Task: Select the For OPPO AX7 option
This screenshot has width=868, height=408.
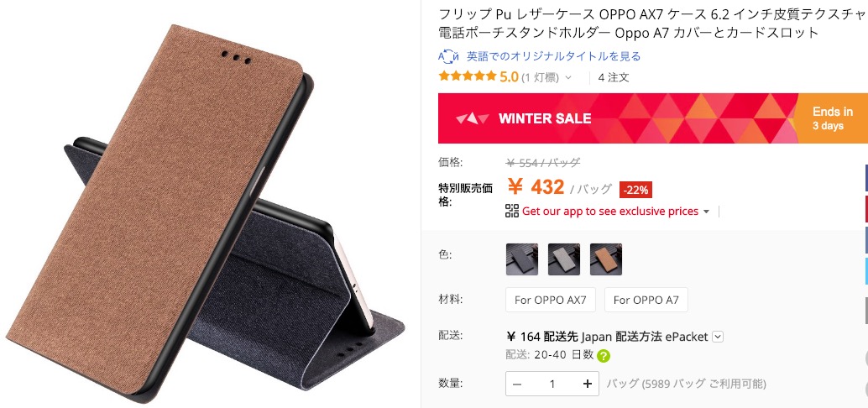Action: (x=550, y=300)
